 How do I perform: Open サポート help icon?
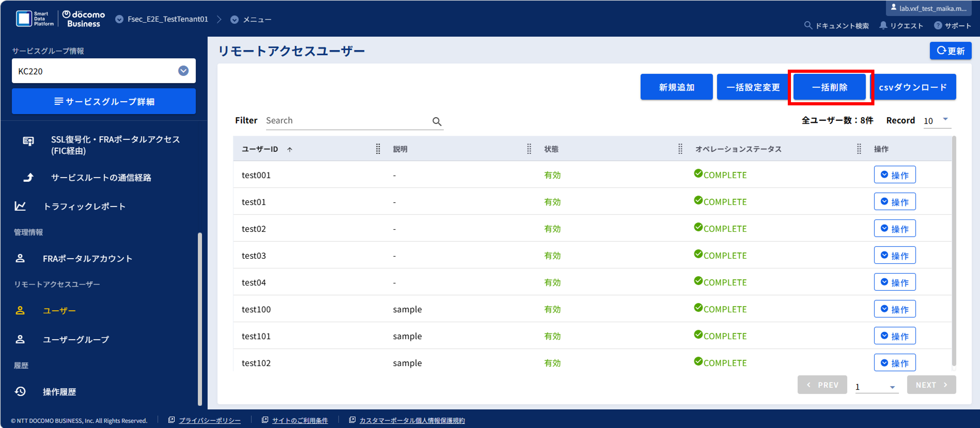(938, 26)
